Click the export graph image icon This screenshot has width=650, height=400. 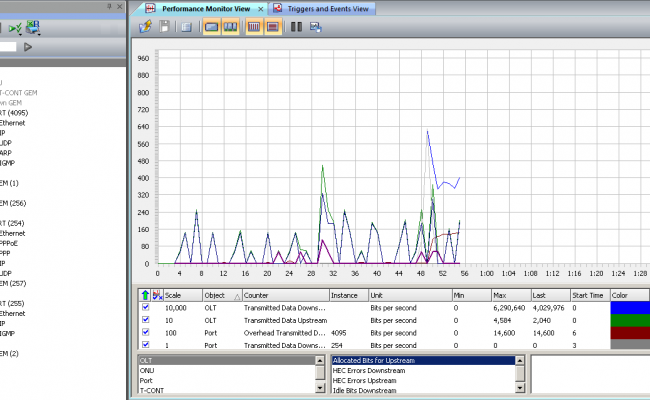tap(315, 26)
